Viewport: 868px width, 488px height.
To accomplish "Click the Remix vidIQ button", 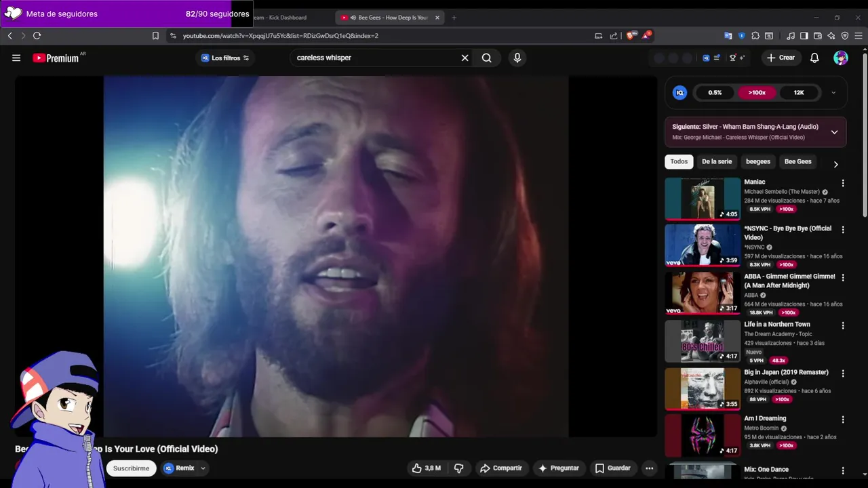I will click(x=179, y=468).
